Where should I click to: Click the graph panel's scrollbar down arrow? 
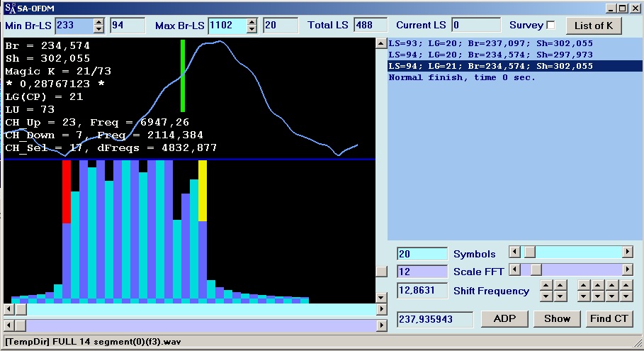coord(381,298)
